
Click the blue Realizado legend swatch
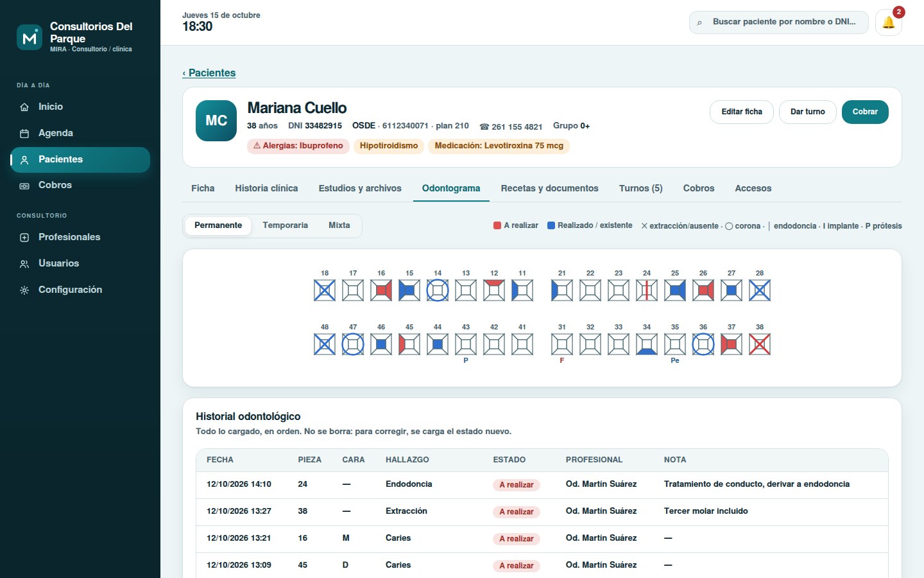point(551,225)
